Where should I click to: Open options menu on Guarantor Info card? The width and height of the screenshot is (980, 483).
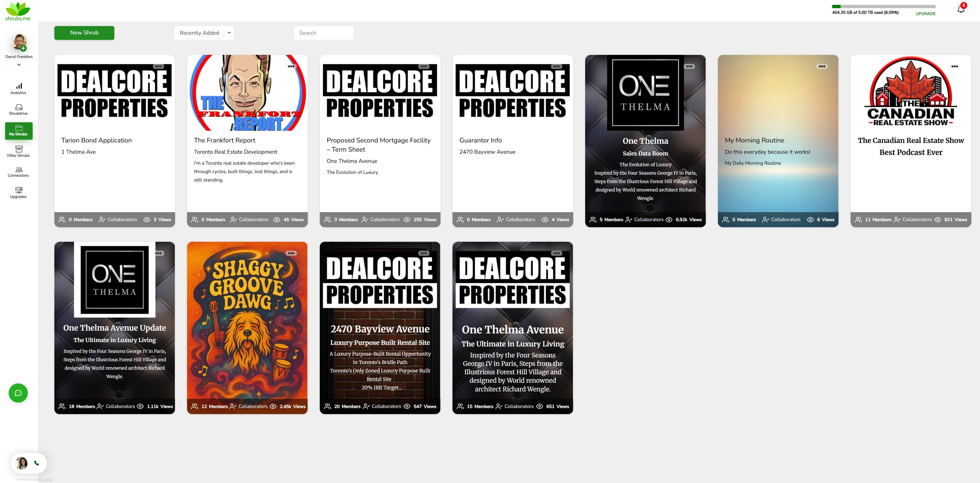coord(557,66)
